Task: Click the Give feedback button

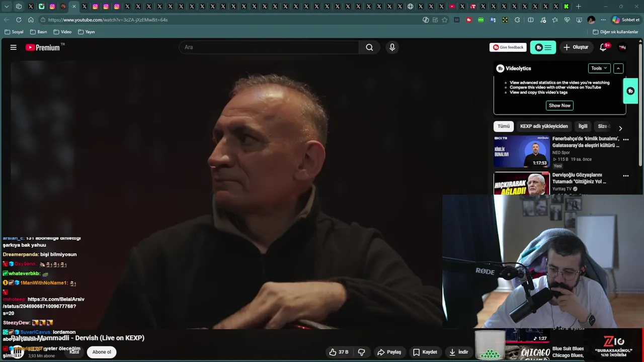Action: (x=508, y=47)
